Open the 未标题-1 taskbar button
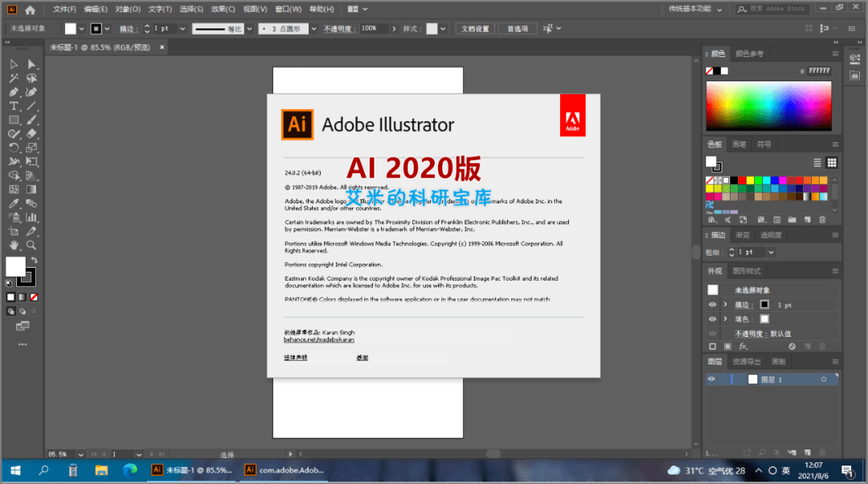The width and height of the screenshot is (868, 484). point(193,470)
